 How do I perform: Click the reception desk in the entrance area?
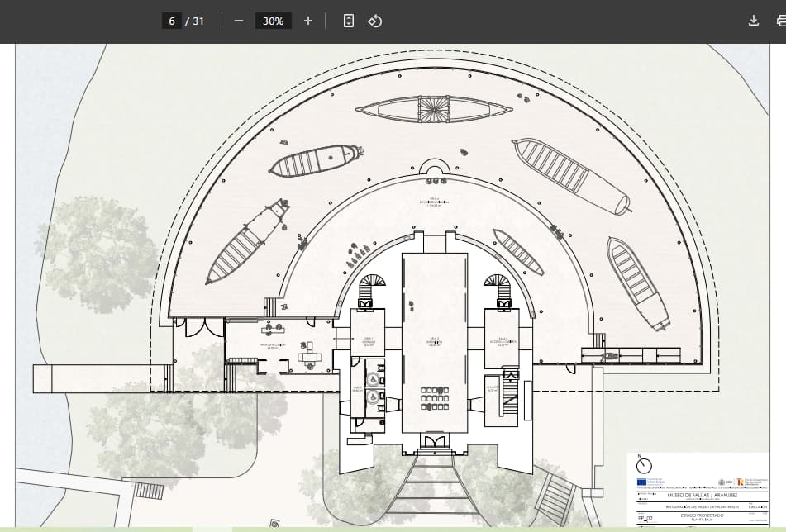[311, 357]
